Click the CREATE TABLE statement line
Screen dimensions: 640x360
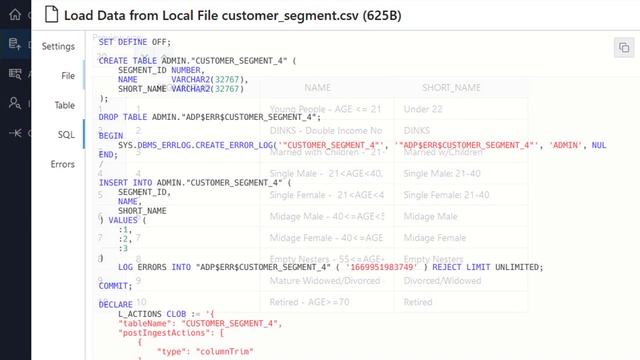coord(197,61)
